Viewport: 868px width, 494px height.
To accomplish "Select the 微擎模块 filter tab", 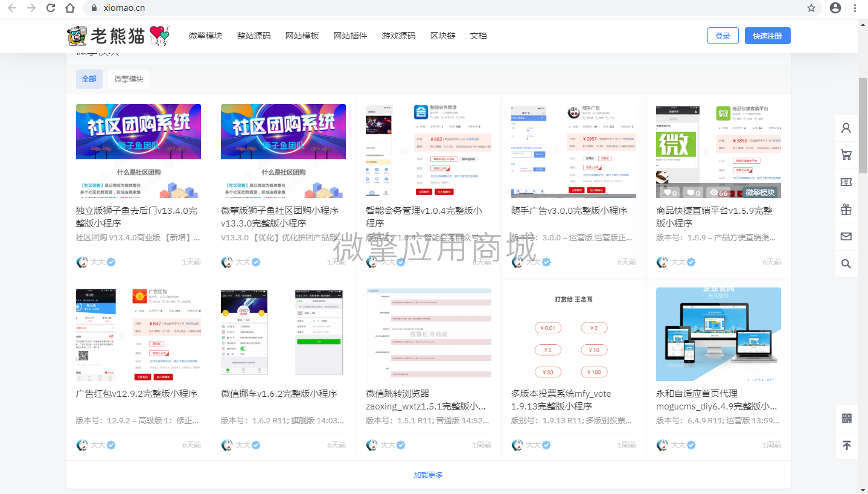I will (x=129, y=79).
